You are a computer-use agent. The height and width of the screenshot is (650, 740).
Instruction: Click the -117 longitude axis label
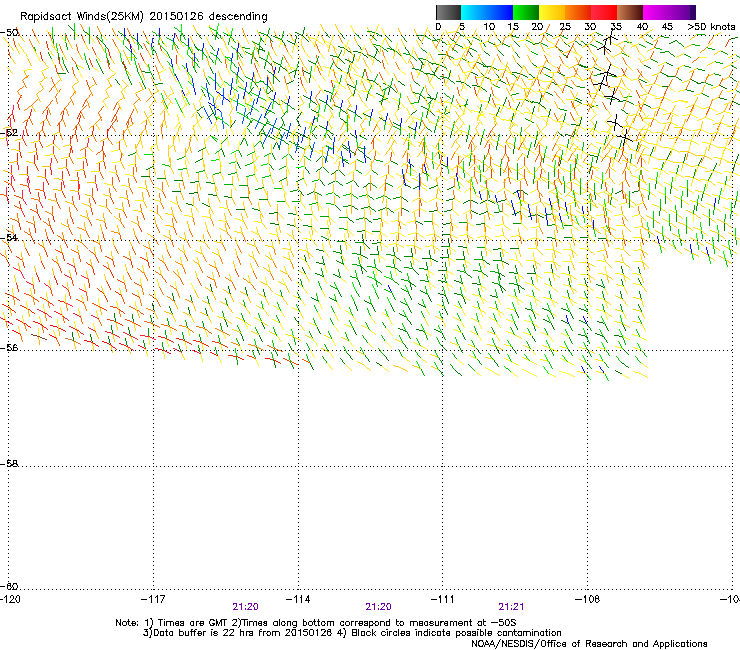pyautogui.click(x=153, y=599)
